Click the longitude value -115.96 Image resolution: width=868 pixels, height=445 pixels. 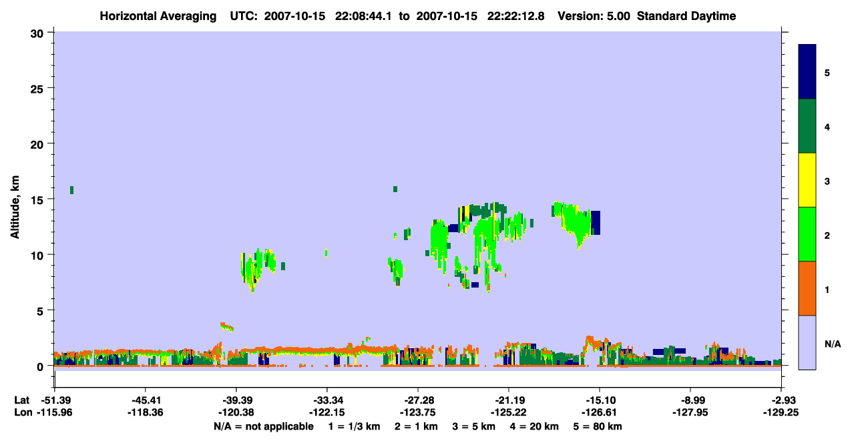(x=54, y=412)
